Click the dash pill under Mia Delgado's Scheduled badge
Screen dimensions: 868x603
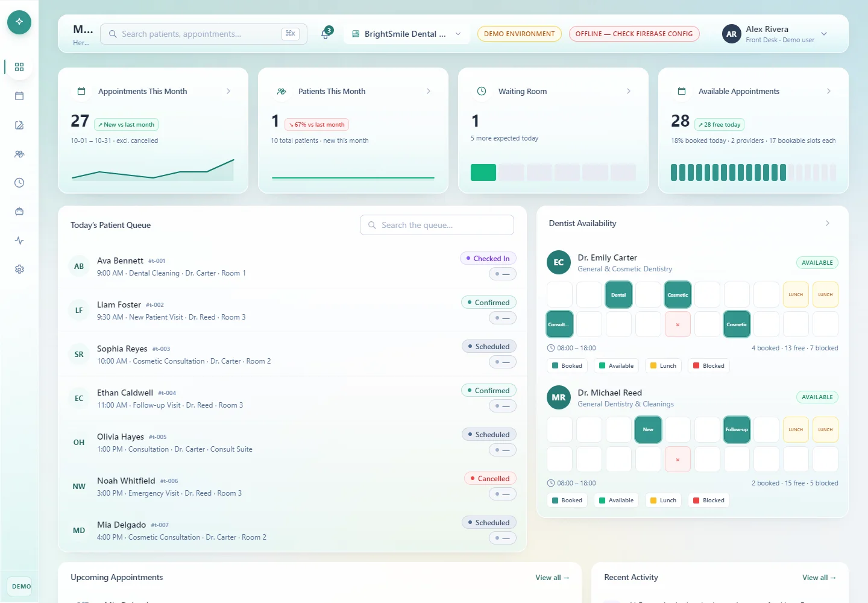(x=503, y=538)
